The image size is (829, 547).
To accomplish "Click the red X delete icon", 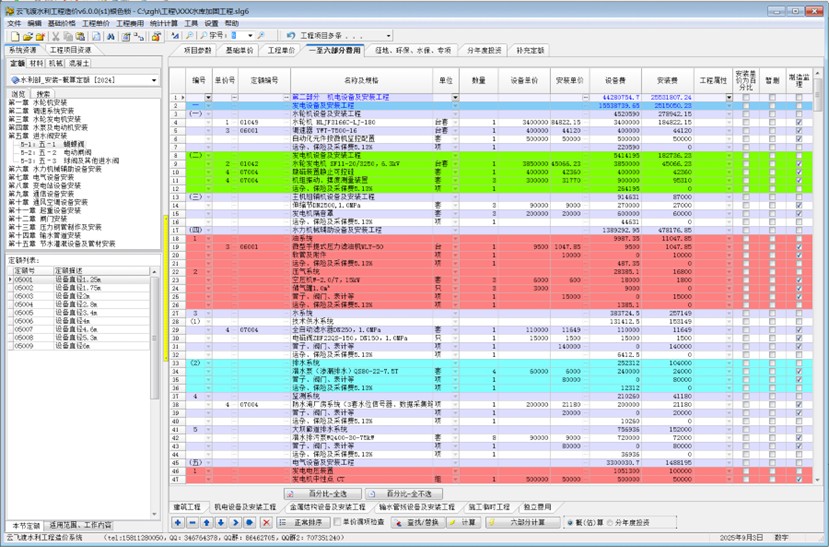I will (266, 522).
